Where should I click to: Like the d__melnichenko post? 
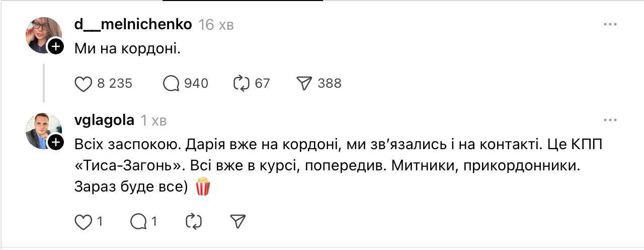coord(84,83)
